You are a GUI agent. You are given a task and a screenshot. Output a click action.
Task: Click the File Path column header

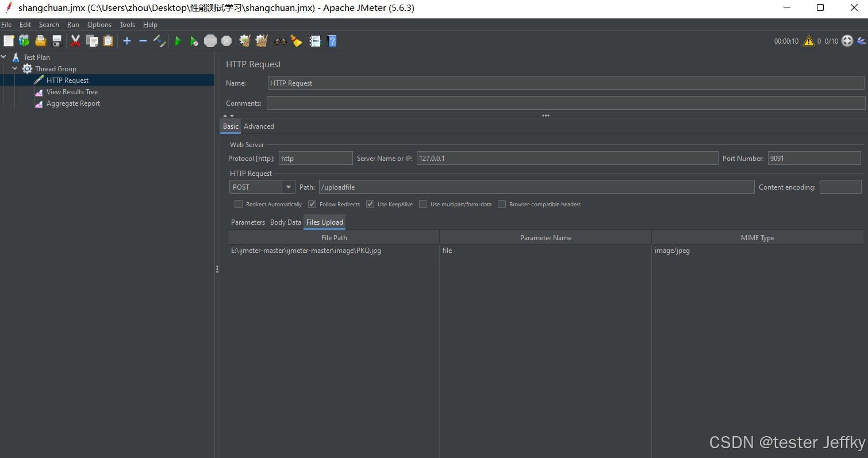click(333, 237)
